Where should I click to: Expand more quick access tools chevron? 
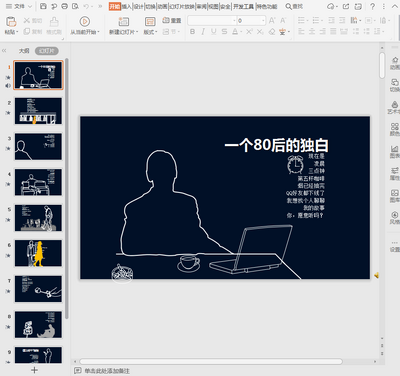point(100,6)
